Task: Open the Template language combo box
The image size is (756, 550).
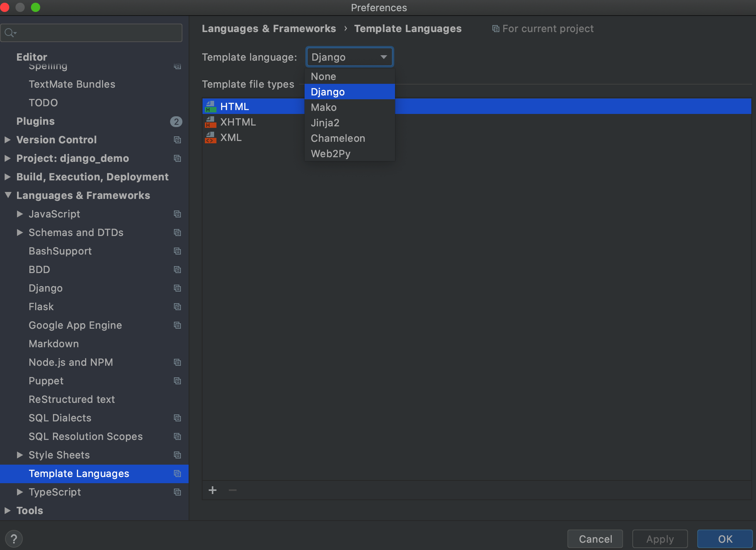Action: pyautogui.click(x=349, y=57)
